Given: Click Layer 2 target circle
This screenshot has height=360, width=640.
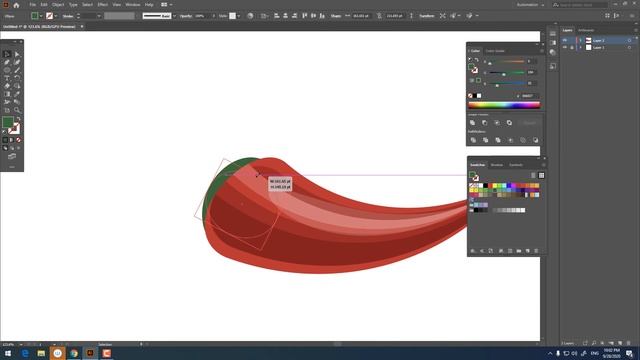Looking at the screenshot, I should 629,40.
